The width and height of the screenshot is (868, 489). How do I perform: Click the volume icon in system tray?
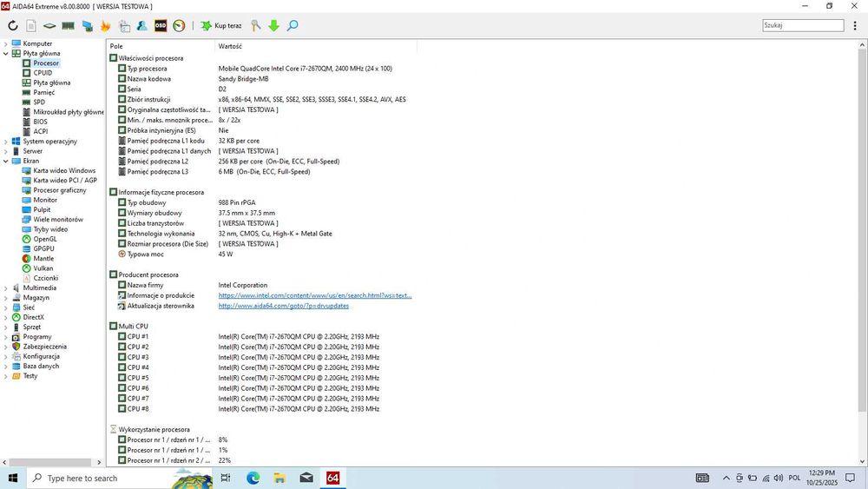(779, 478)
